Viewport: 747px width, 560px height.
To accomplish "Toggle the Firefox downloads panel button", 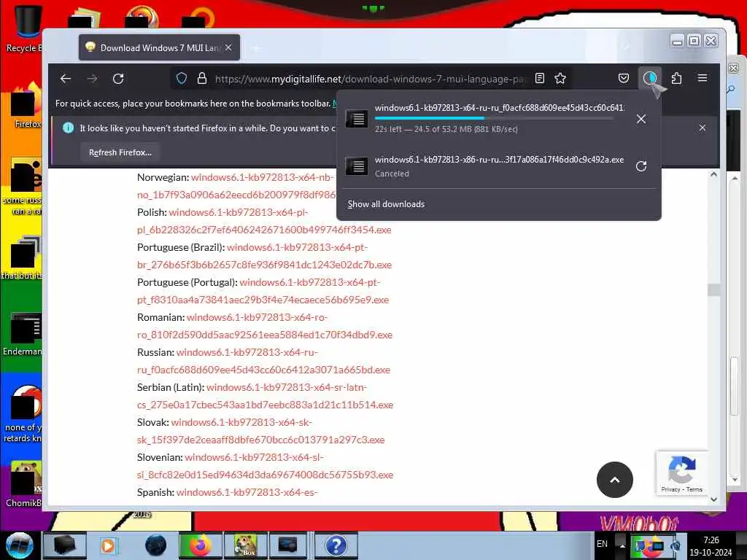I will [x=650, y=79].
